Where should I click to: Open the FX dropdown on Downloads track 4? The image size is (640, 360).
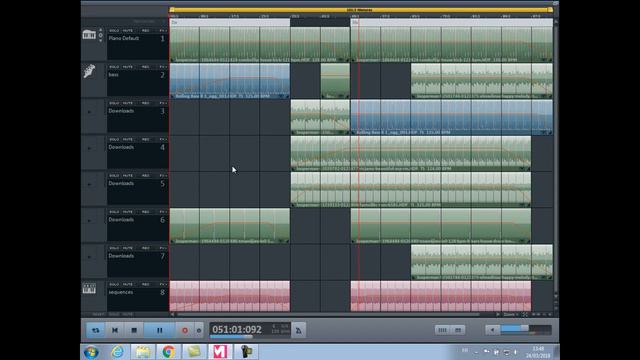[163, 139]
